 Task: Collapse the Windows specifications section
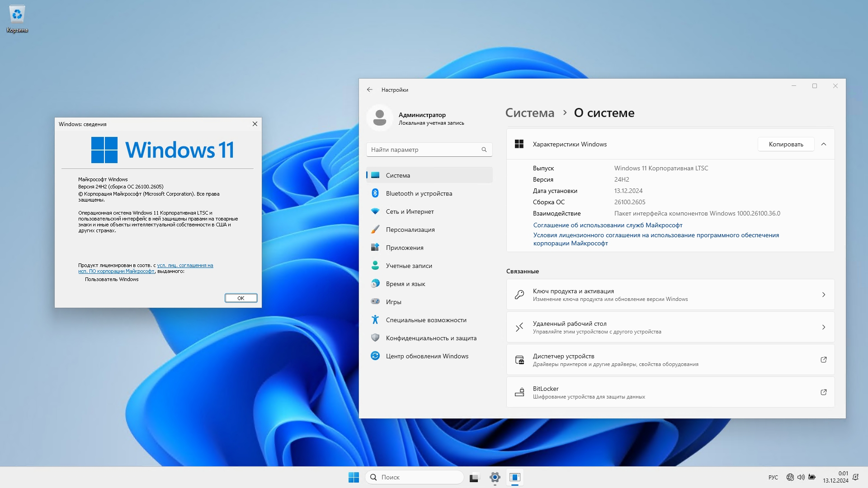(824, 144)
